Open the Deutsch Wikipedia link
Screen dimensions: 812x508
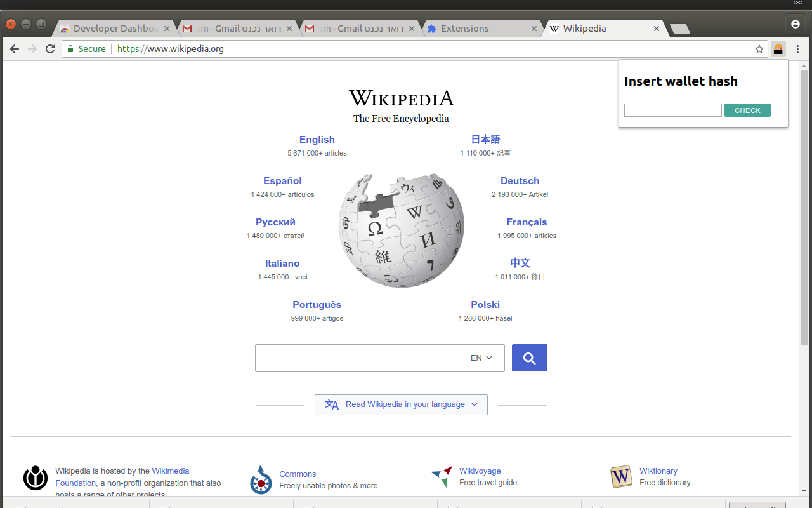pos(520,181)
